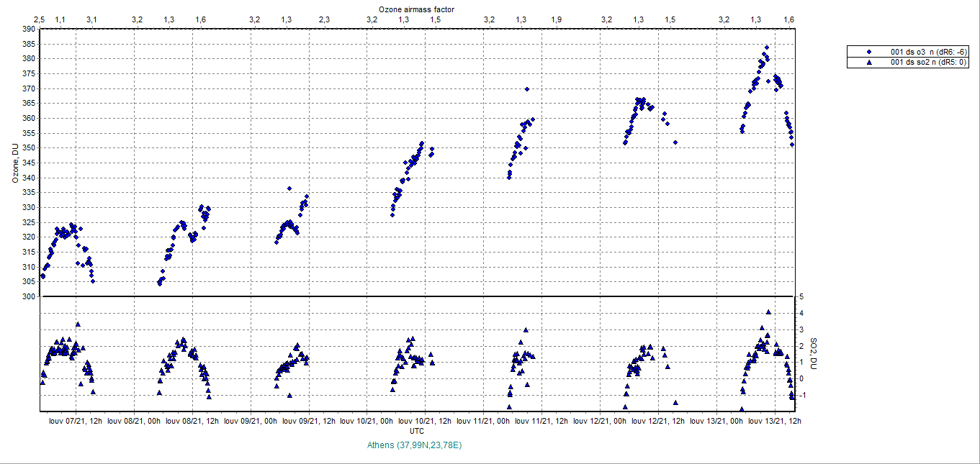Click the 1,9 airmass factor label
The width and height of the screenshot is (980, 464).
coord(557,19)
